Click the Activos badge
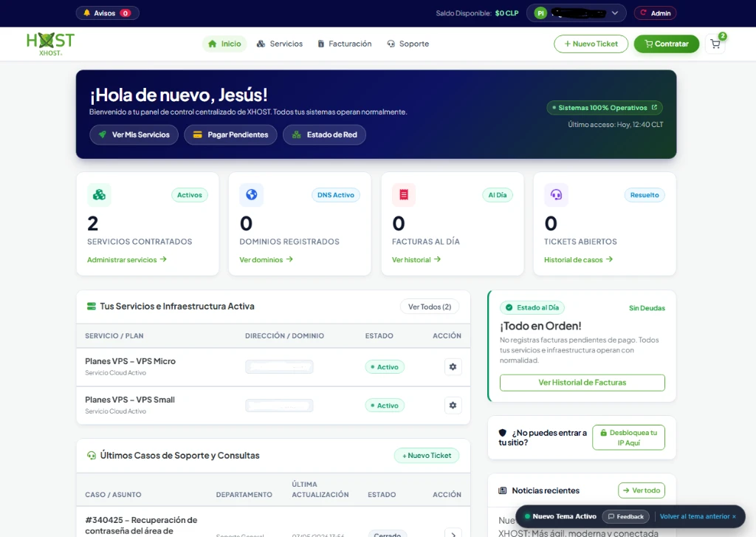The image size is (756, 537). point(190,195)
